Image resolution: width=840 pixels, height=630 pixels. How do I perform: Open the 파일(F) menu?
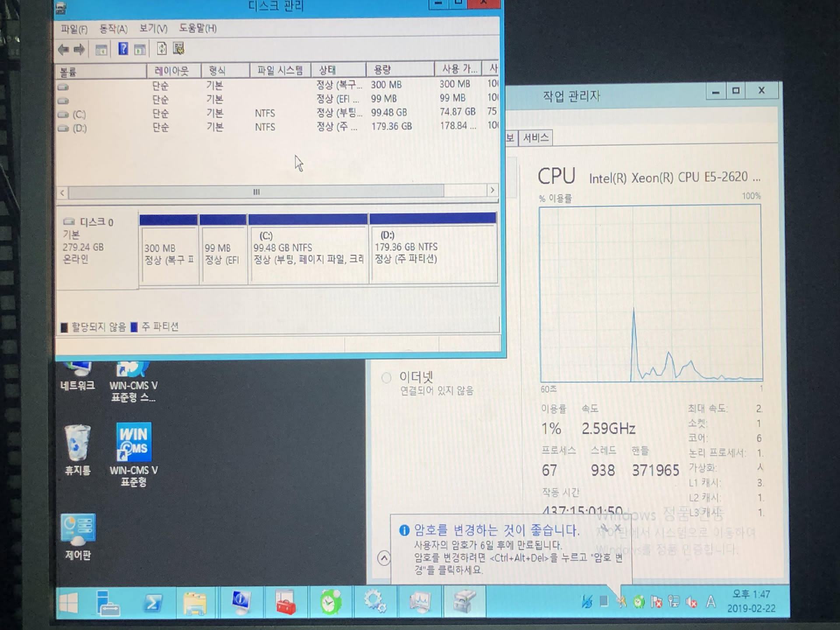[x=74, y=29]
